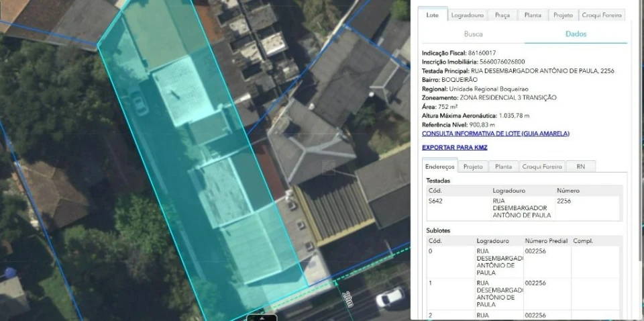Select the Planta tab beside Praça

coord(533,15)
